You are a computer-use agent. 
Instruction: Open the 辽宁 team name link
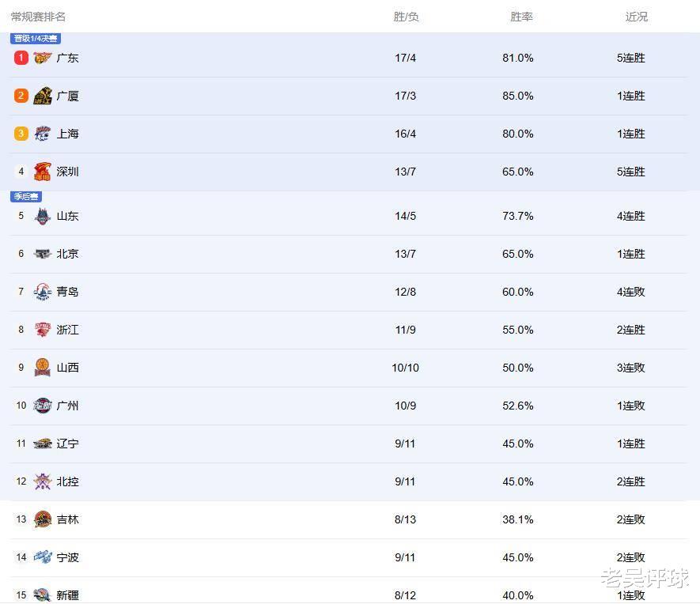68,444
